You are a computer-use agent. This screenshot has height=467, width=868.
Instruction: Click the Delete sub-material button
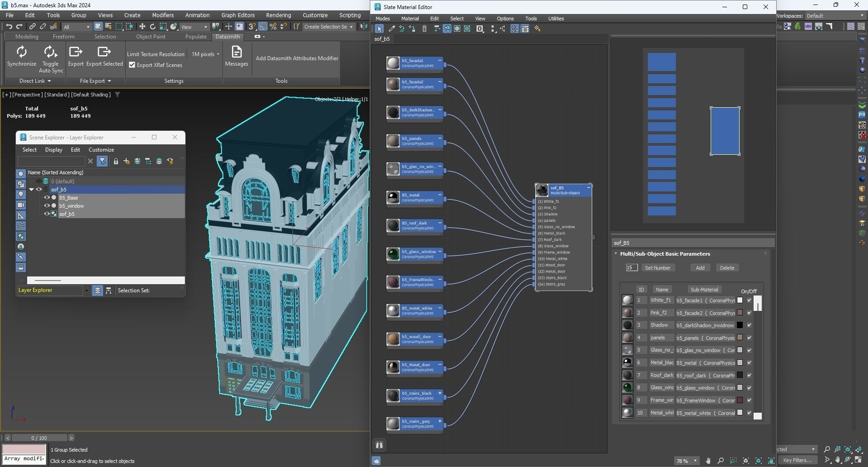coord(727,268)
